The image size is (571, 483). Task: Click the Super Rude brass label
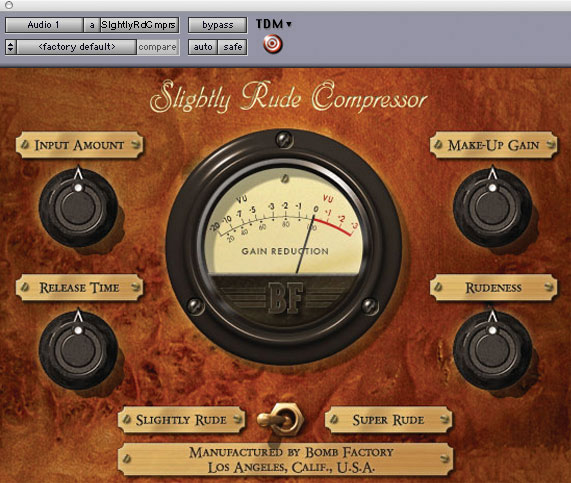[x=388, y=420]
